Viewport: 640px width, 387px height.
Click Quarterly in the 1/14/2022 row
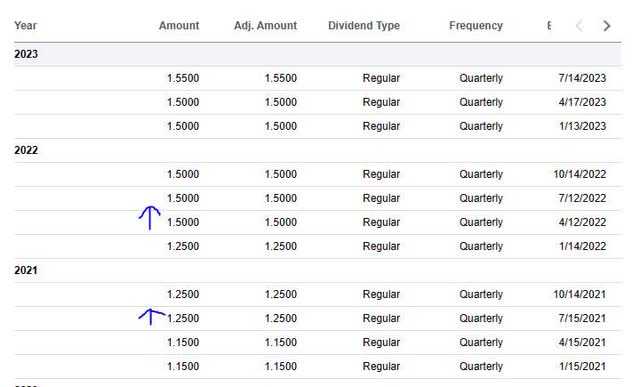481,247
